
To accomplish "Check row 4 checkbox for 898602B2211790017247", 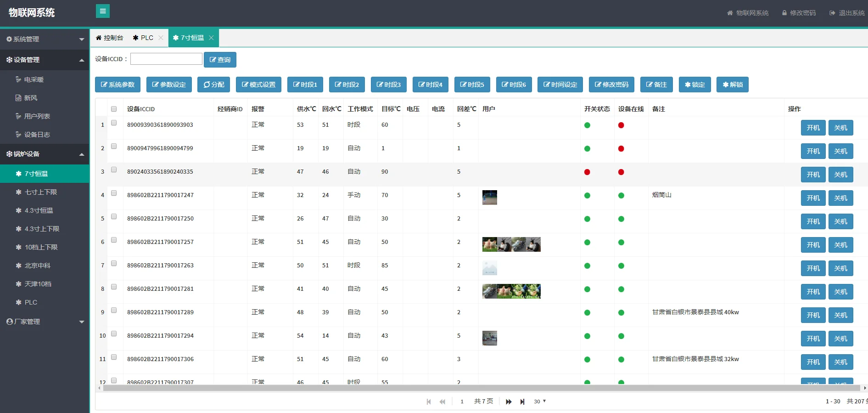I will coord(114,193).
